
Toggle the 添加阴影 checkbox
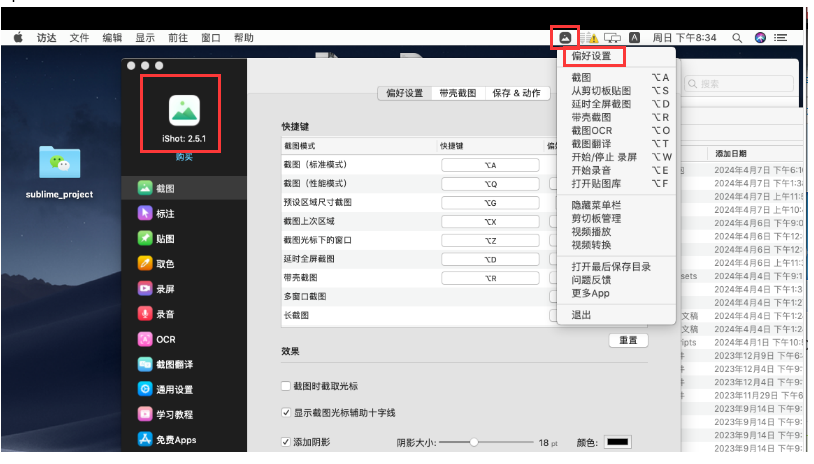pos(286,442)
